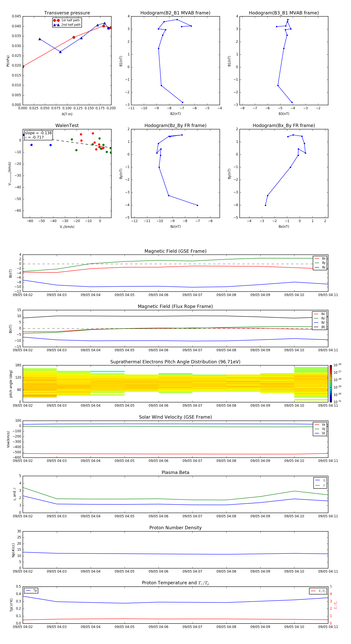The image size is (351, 644).
Task: Click the 'Pt(nPa)' y-axis label
Action: (x=8, y=61)
